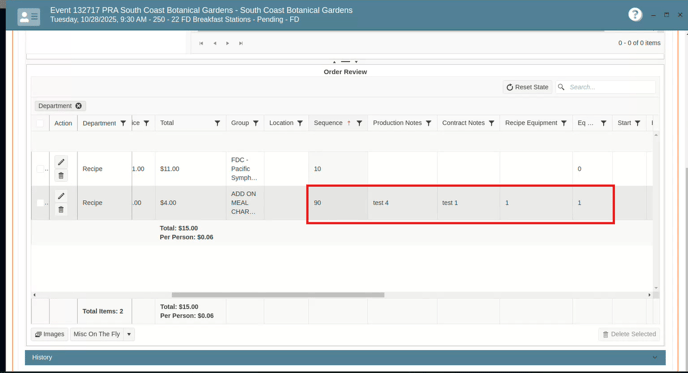The height and width of the screenshot is (373, 688).
Task: Open filter for Total column
Action: coord(217,123)
